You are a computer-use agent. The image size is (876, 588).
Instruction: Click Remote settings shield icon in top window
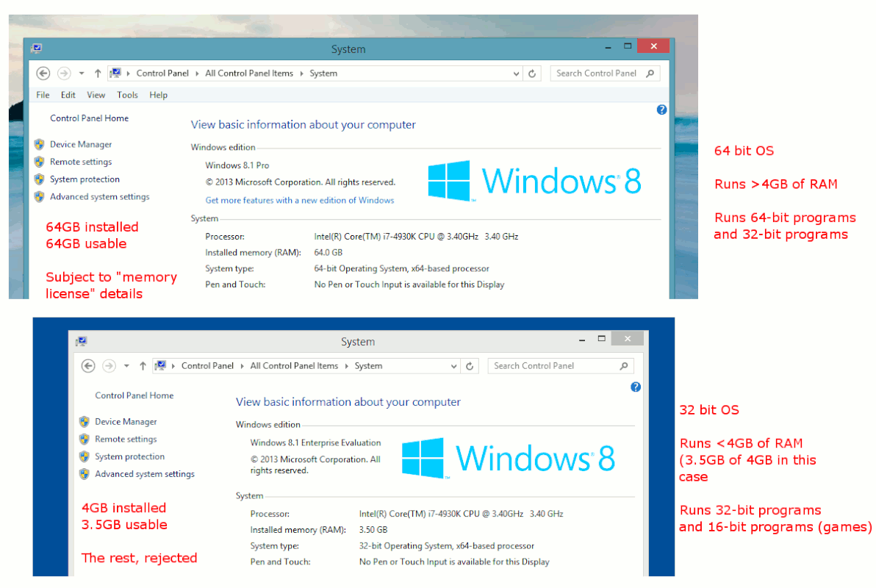(39, 162)
